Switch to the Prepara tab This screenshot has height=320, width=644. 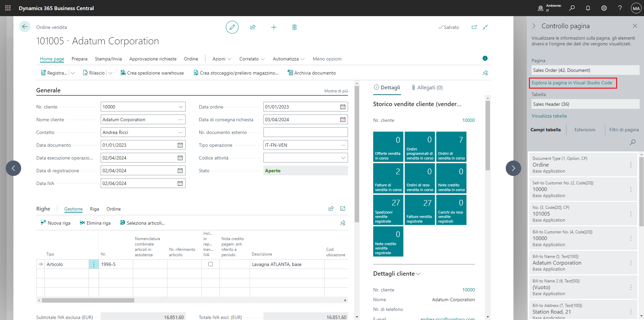80,59
